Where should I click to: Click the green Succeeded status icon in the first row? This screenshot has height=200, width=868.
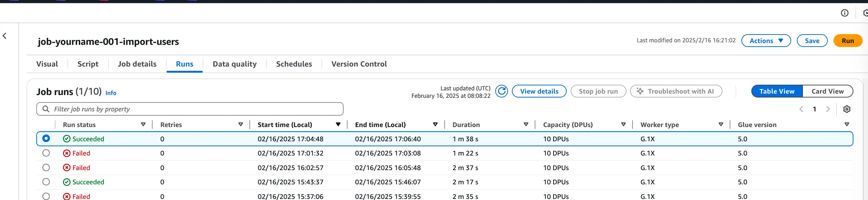[67, 139]
